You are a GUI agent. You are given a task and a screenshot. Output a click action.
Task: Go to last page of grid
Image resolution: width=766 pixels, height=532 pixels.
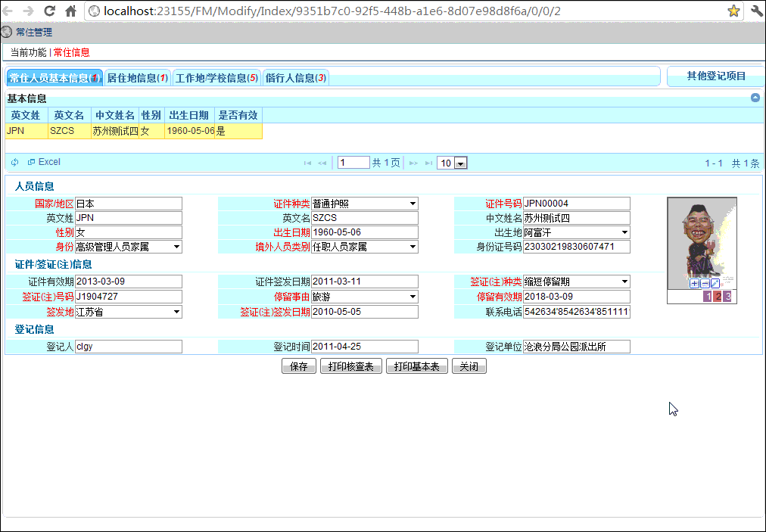tap(428, 163)
